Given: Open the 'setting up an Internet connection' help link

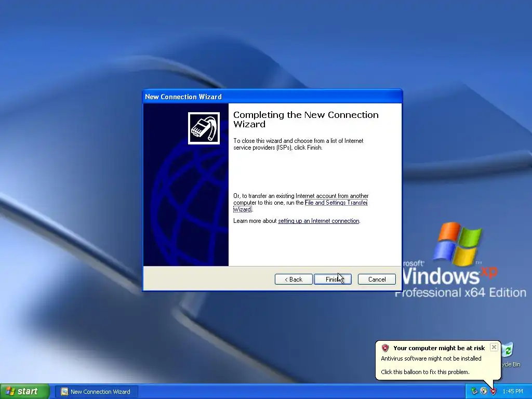Looking at the screenshot, I should [x=318, y=221].
